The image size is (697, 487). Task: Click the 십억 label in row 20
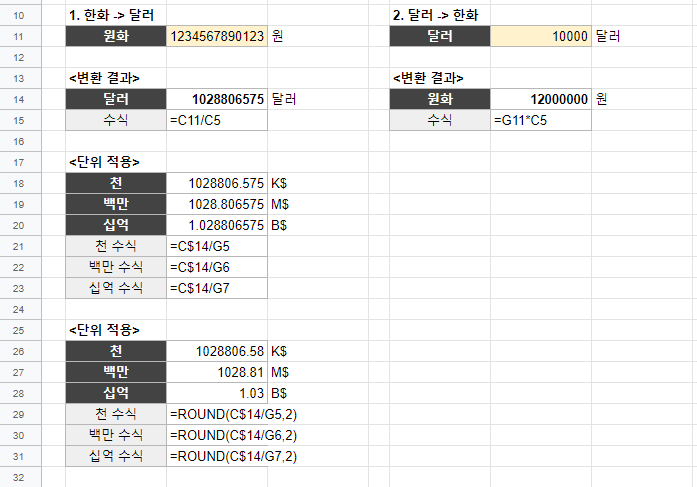(x=116, y=225)
